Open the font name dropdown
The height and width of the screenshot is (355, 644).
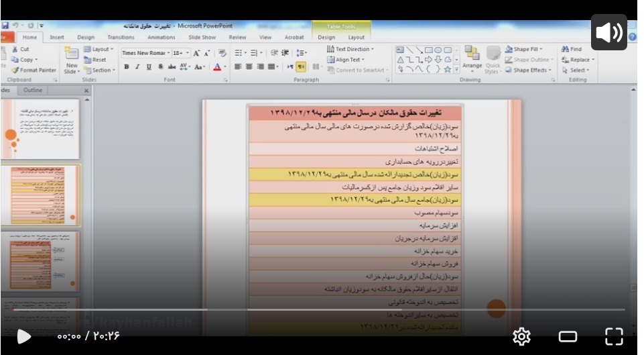point(168,53)
